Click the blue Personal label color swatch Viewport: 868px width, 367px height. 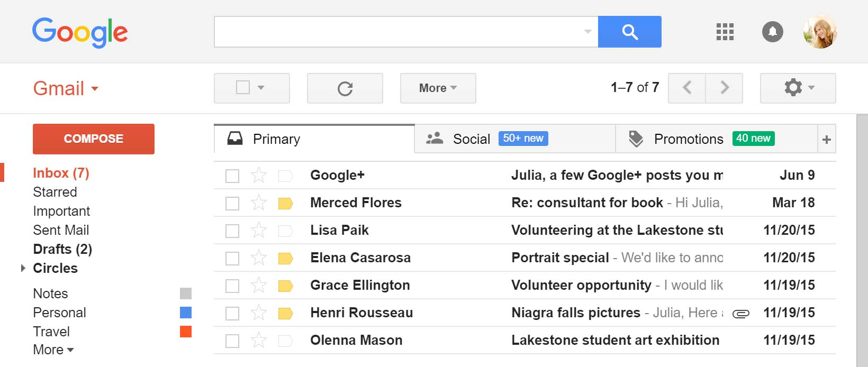click(185, 313)
